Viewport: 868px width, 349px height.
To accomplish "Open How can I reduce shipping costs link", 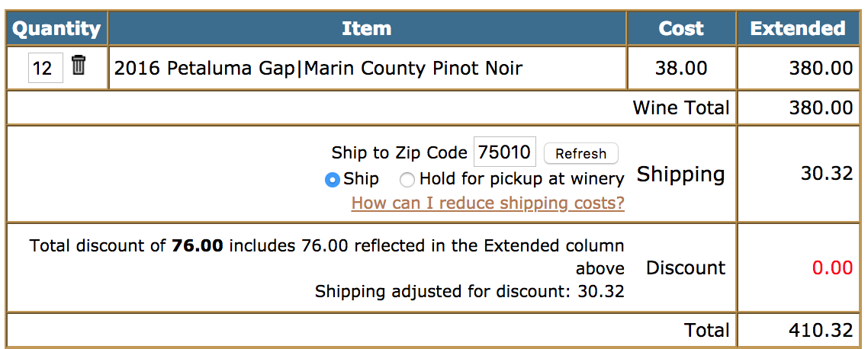I will [487, 203].
